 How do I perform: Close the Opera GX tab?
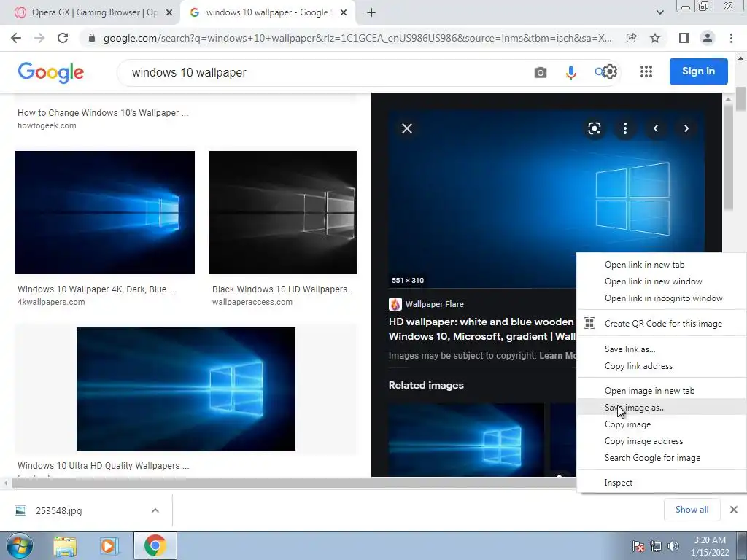169,13
